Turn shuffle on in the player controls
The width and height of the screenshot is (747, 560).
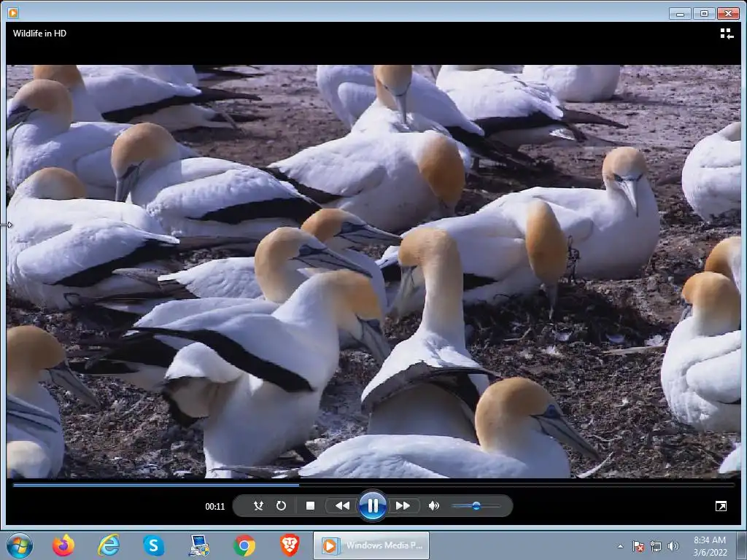pyautogui.click(x=258, y=505)
